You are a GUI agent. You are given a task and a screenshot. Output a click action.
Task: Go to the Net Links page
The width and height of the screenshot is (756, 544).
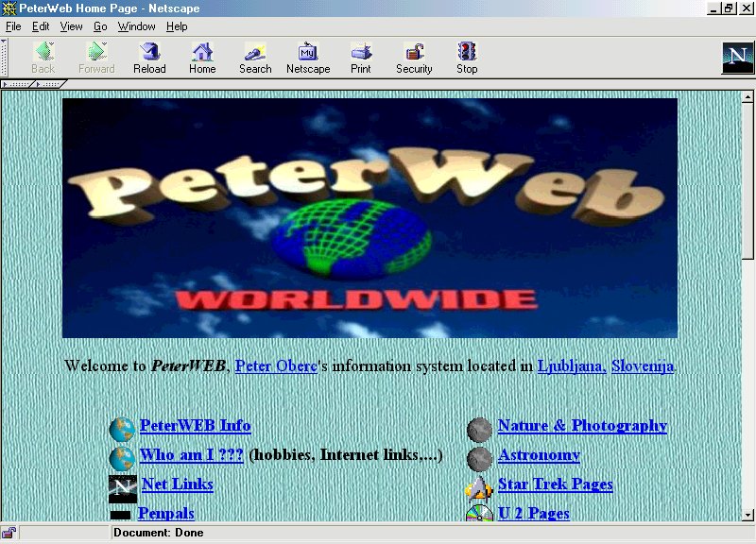point(178,484)
